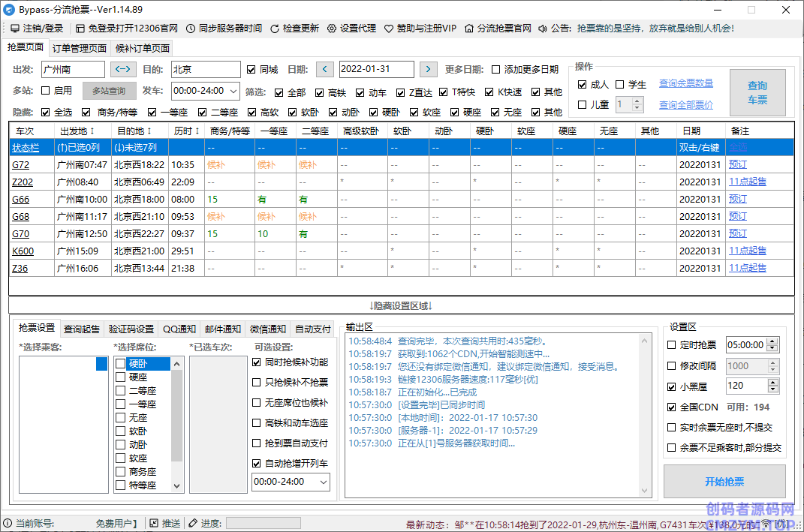This screenshot has height=532, width=804.
Task: Switch to 订单管理页面 tab
Action: [x=80, y=48]
